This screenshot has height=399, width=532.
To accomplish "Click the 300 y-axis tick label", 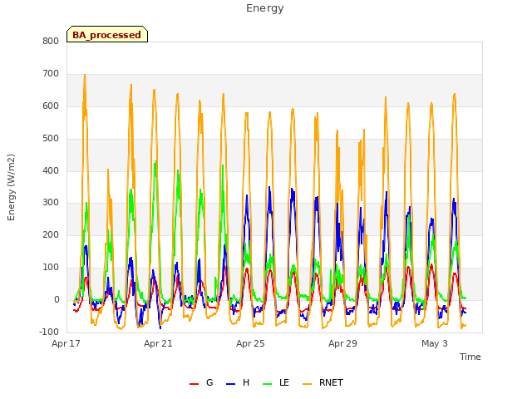I will pos(51,203).
